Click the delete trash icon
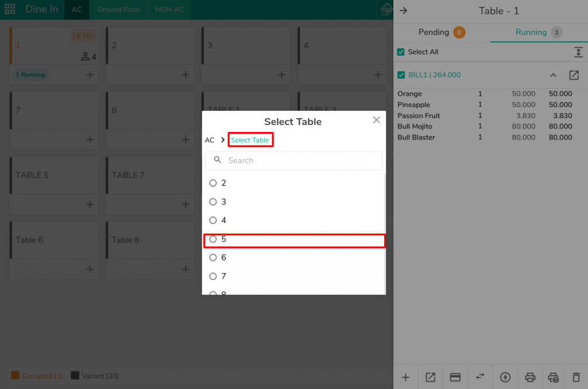 (576, 377)
